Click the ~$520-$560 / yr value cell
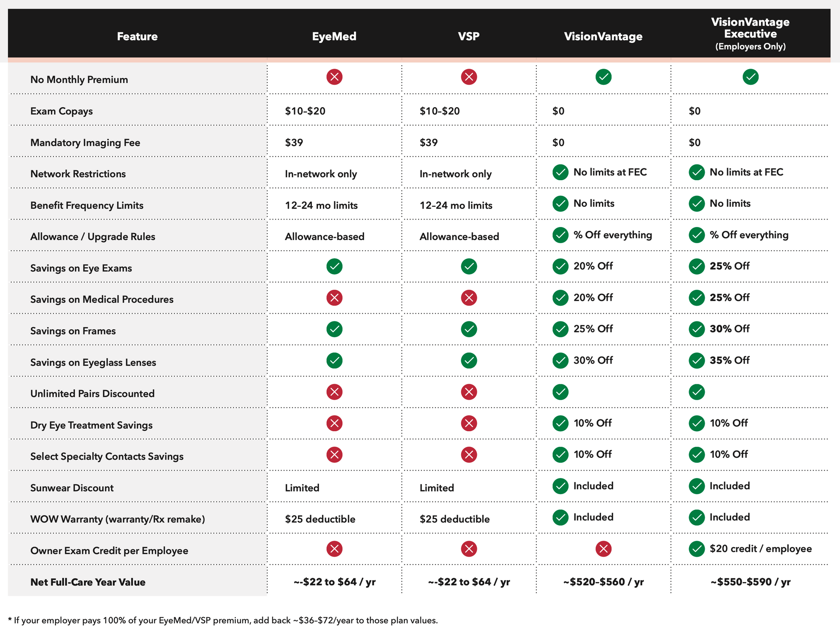840x635 pixels. (604, 582)
